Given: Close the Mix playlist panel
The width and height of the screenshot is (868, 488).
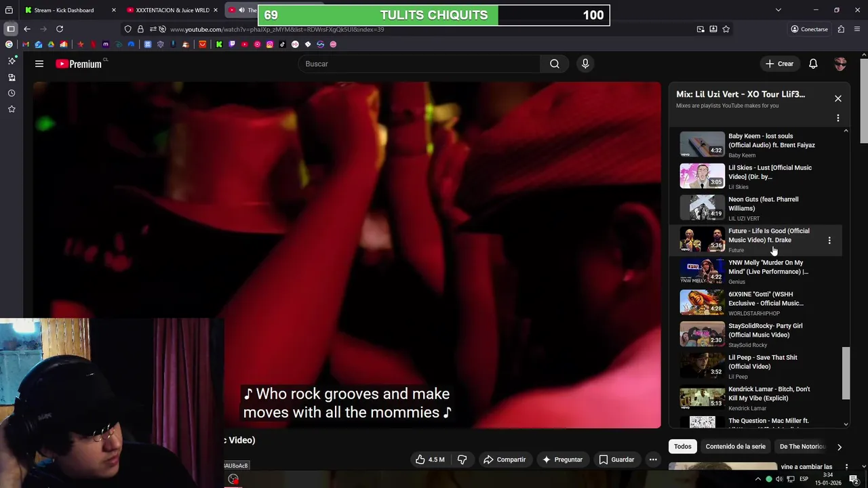Looking at the screenshot, I should coord(838,98).
